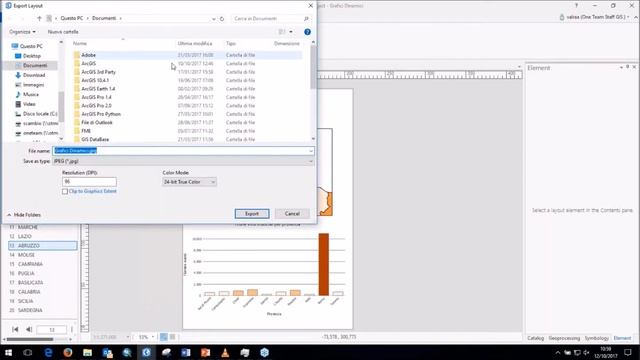Open Color Mode dropdown

(x=189, y=182)
